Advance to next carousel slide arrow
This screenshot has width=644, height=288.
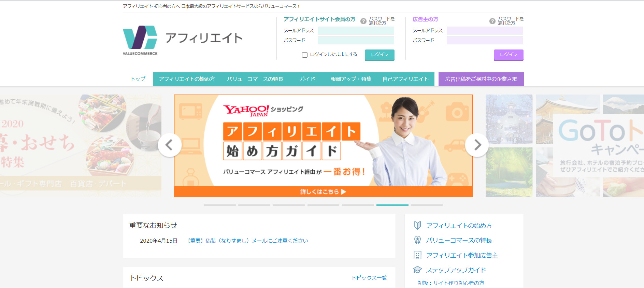[477, 145]
